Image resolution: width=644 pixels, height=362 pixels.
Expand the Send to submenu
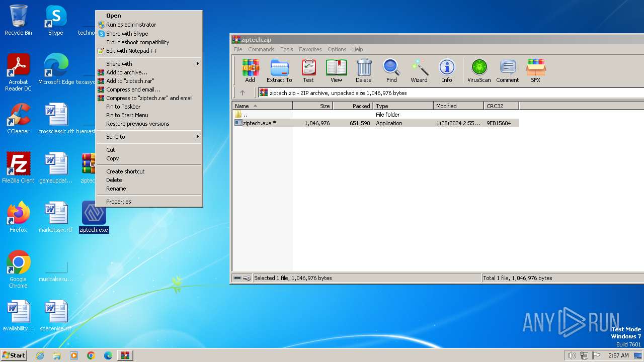tap(149, 137)
